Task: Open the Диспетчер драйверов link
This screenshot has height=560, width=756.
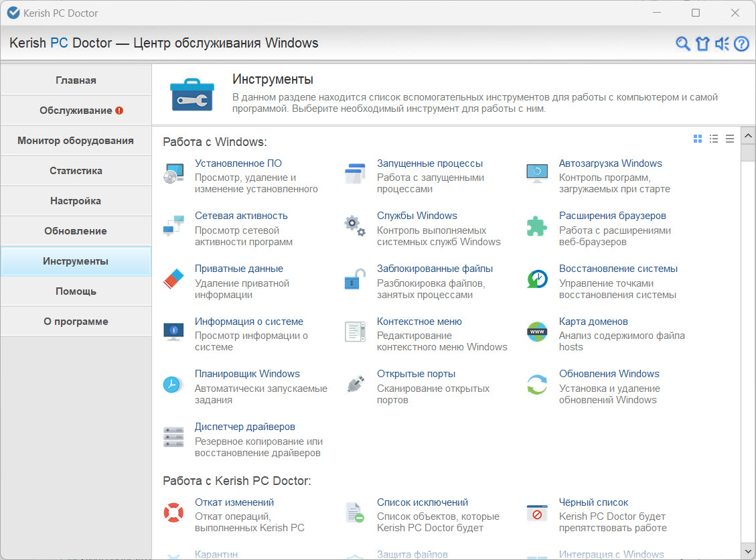Action: (x=244, y=427)
